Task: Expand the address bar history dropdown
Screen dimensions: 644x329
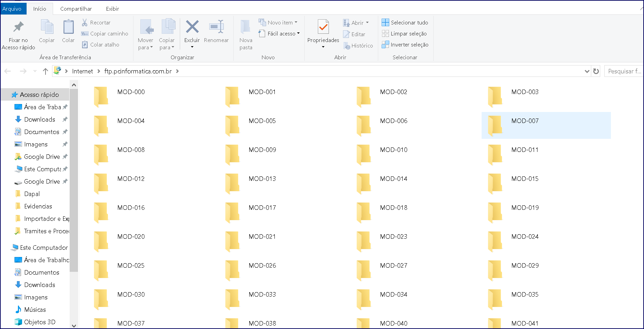Action: pyautogui.click(x=587, y=71)
